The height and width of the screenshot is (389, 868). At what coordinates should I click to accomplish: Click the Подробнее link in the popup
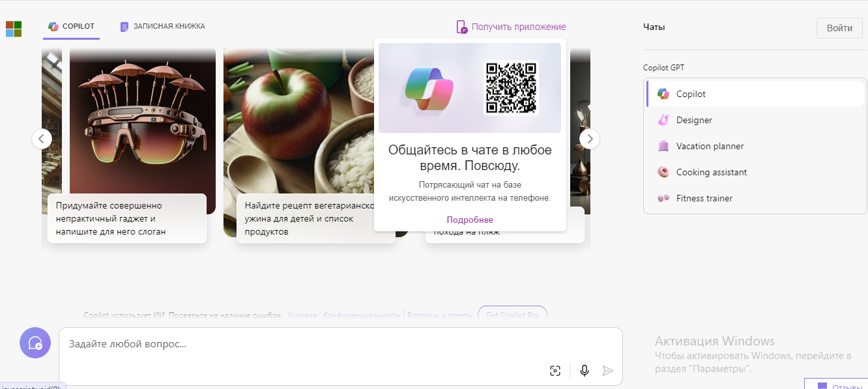pos(470,220)
